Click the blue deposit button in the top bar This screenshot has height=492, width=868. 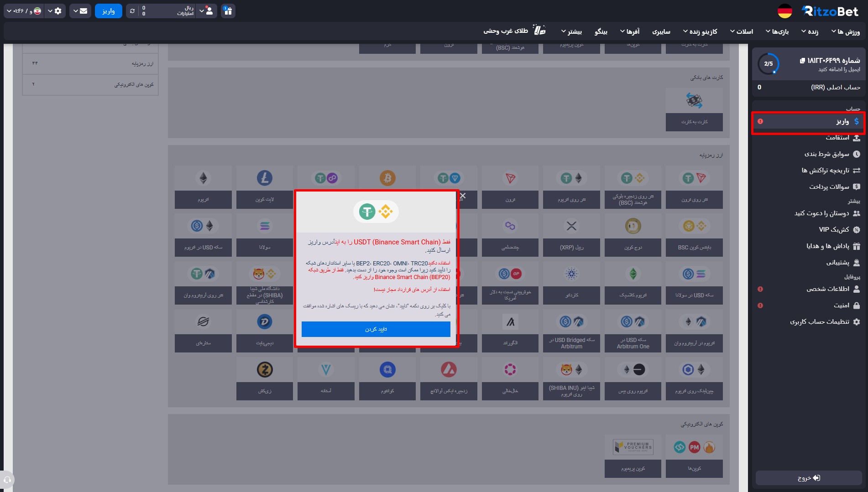click(109, 11)
